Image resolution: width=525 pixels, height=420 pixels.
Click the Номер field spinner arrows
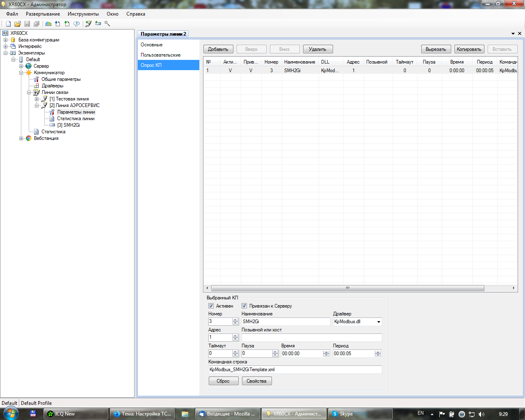click(235, 322)
